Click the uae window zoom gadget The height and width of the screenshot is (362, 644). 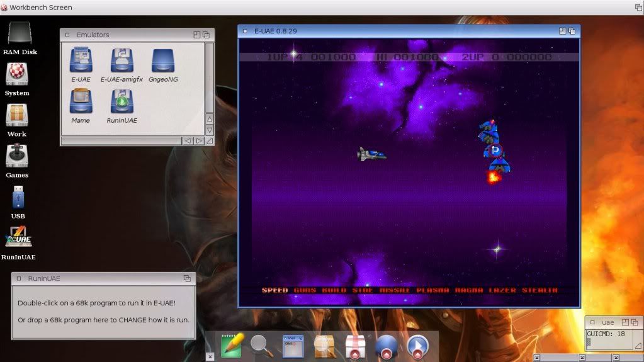tap(625, 322)
